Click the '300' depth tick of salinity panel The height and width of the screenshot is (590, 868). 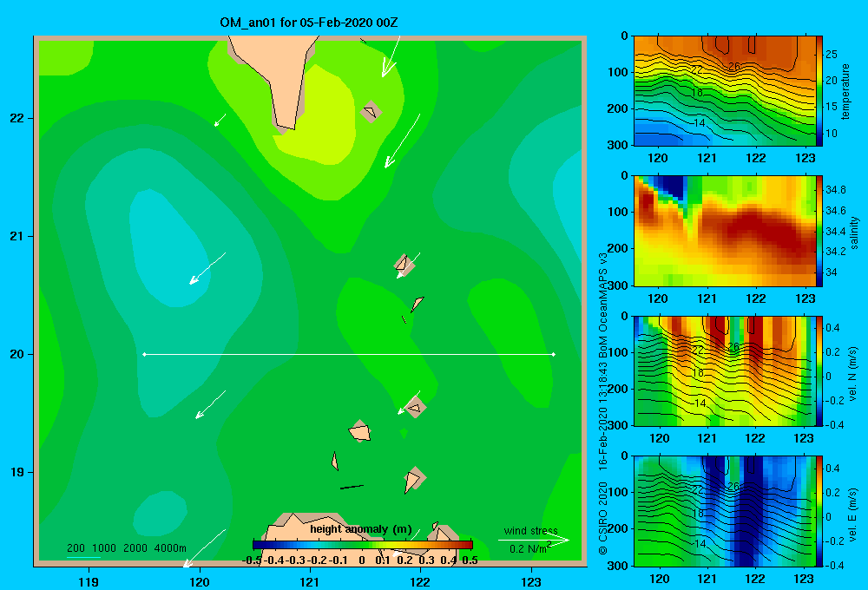(618, 285)
